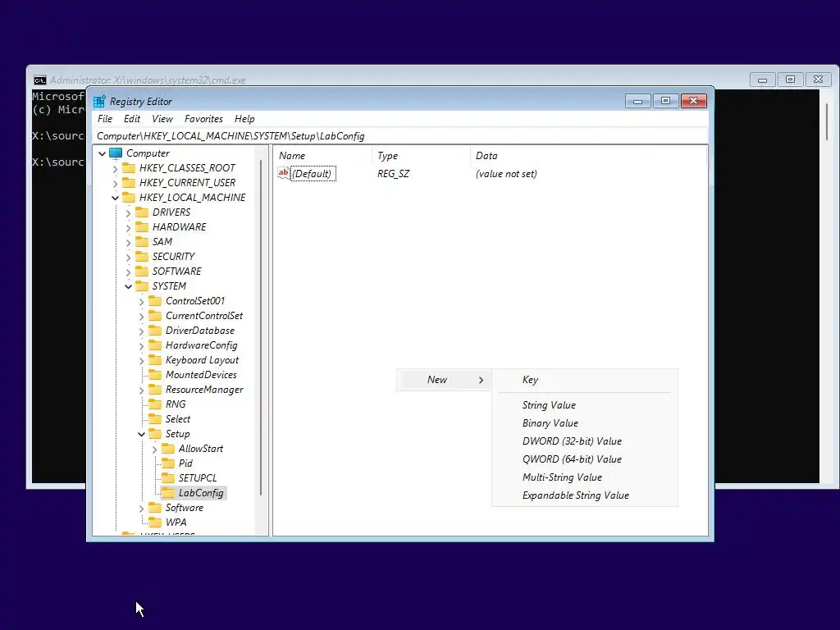
Task: Click the HKEY_CLASSES_ROOT folder icon
Action: 129,168
